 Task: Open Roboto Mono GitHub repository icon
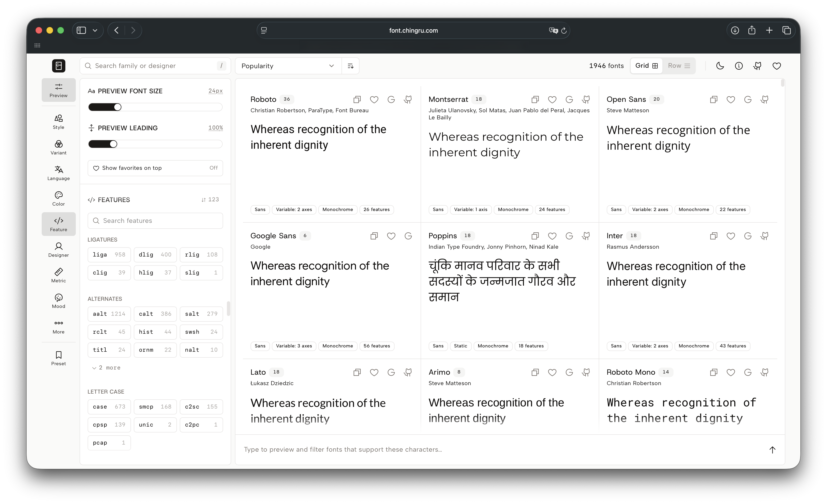[x=764, y=372]
